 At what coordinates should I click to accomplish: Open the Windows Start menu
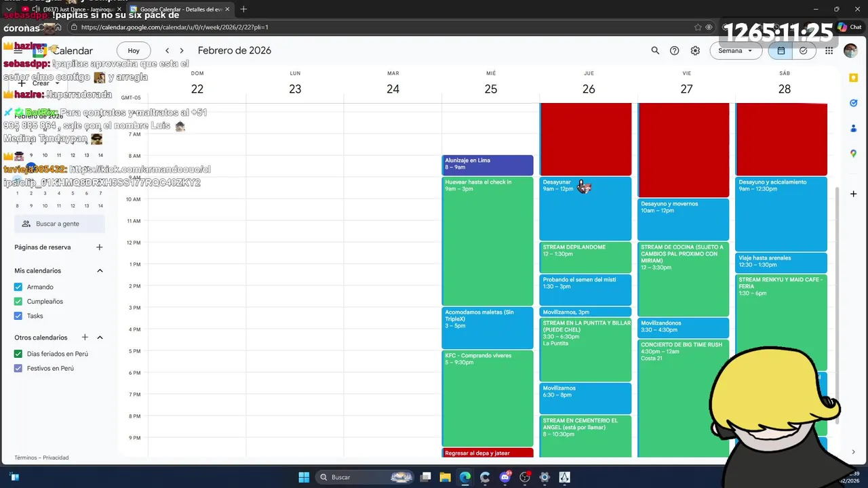pos(304,477)
